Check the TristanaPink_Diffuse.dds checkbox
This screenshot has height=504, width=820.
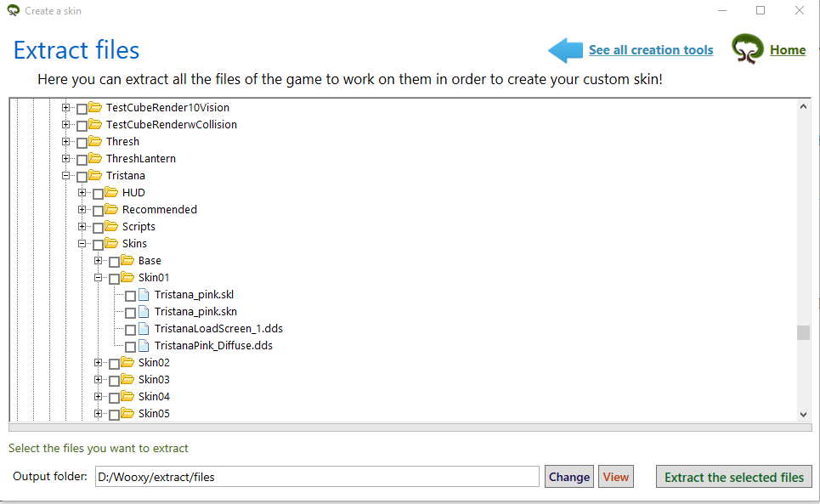pos(130,347)
